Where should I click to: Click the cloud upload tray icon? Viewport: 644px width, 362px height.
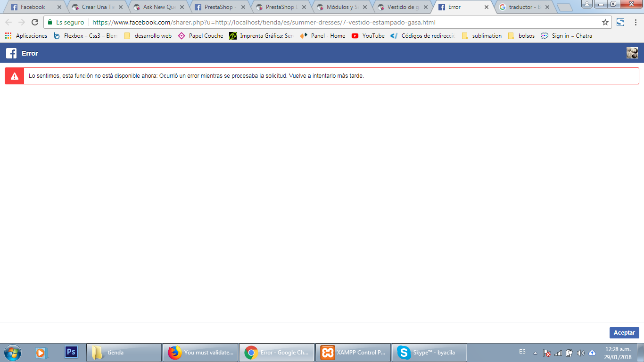click(592, 353)
